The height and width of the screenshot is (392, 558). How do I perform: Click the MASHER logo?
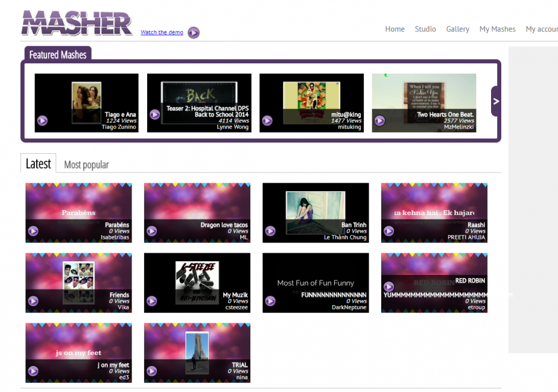[x=77, y=23]
